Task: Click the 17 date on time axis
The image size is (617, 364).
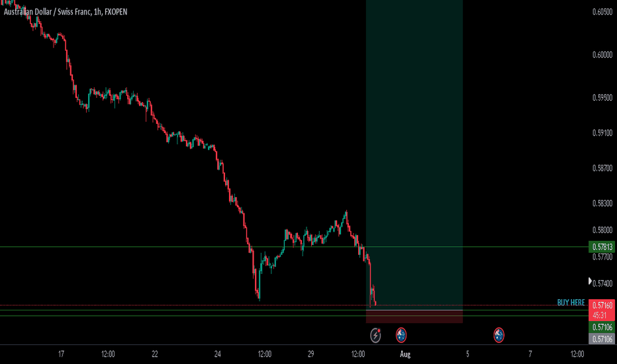Action: click(61, 354)
